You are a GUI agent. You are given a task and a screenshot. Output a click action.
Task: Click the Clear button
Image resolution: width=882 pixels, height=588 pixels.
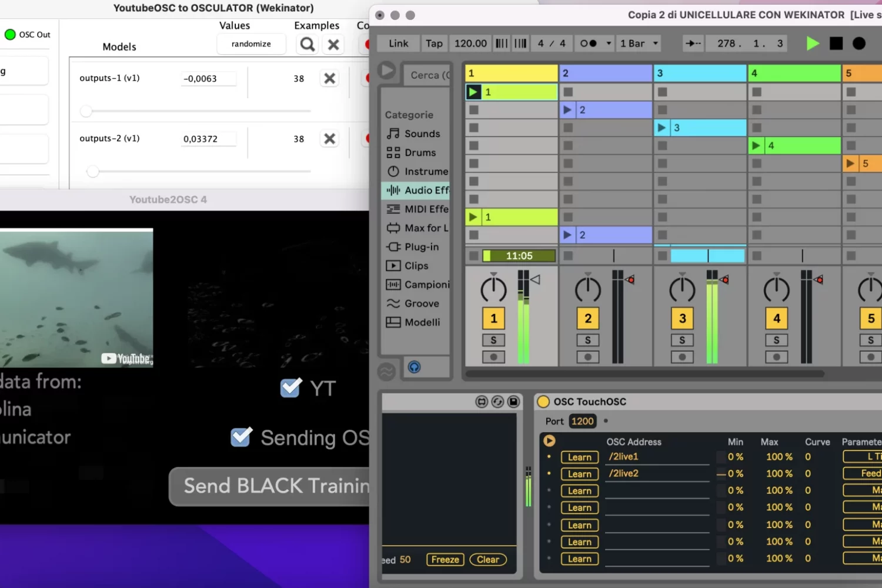pos(488,560)
